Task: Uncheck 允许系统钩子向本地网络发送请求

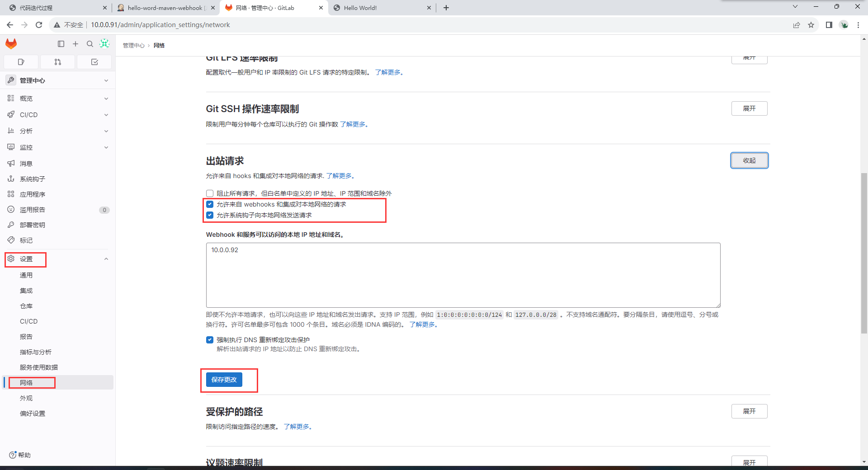Action: point(210,215)
